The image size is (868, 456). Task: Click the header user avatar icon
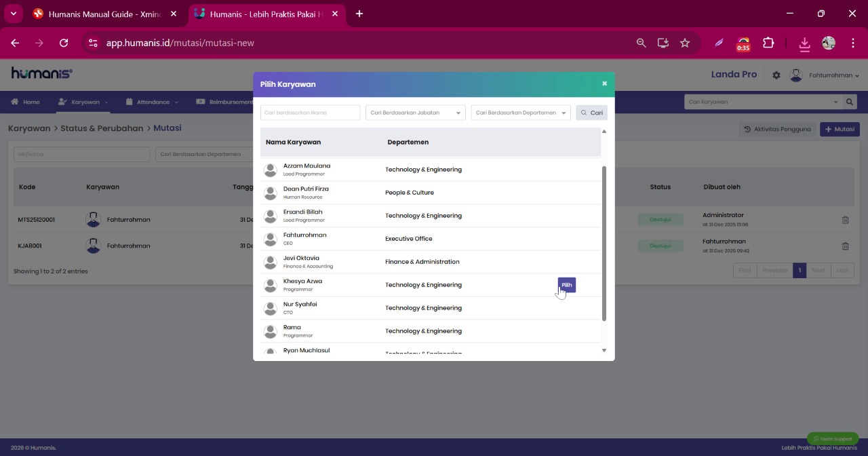(796, 75)
